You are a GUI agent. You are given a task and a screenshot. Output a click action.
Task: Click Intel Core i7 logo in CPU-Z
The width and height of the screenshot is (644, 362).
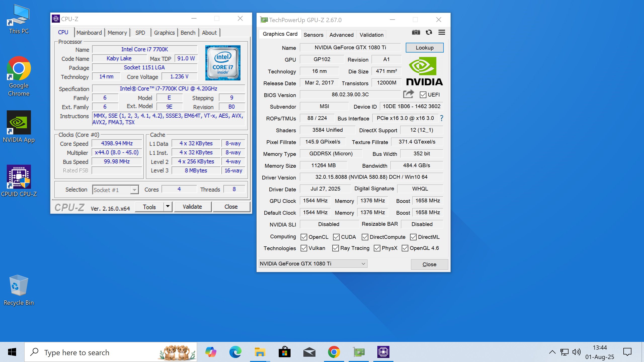(223, 63)
